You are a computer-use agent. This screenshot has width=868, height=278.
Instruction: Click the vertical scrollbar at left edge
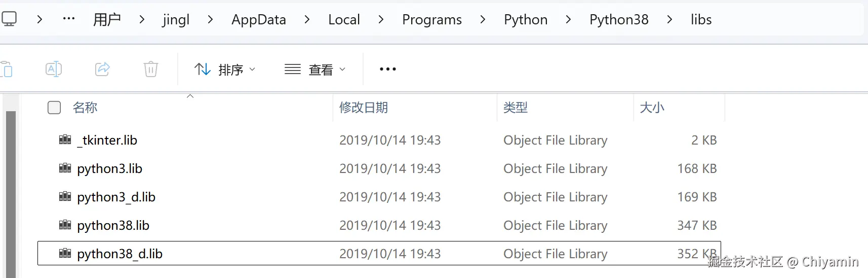[11, 193]
